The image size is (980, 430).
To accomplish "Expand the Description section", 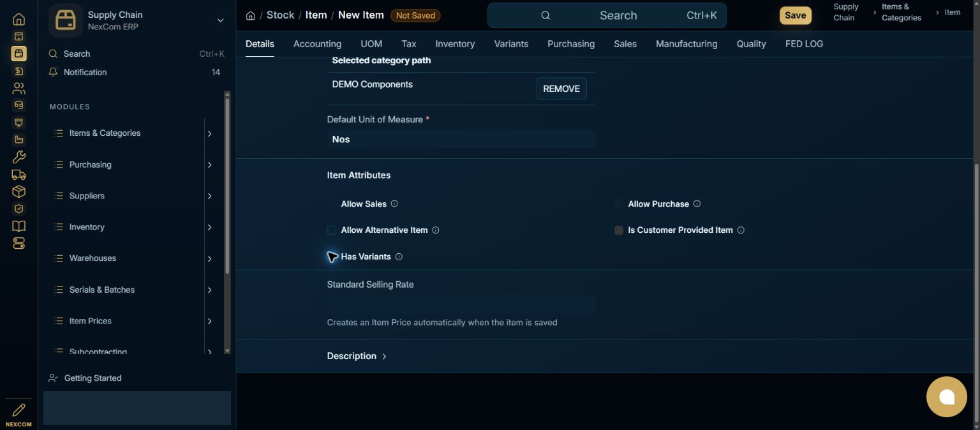I will 357,356.
